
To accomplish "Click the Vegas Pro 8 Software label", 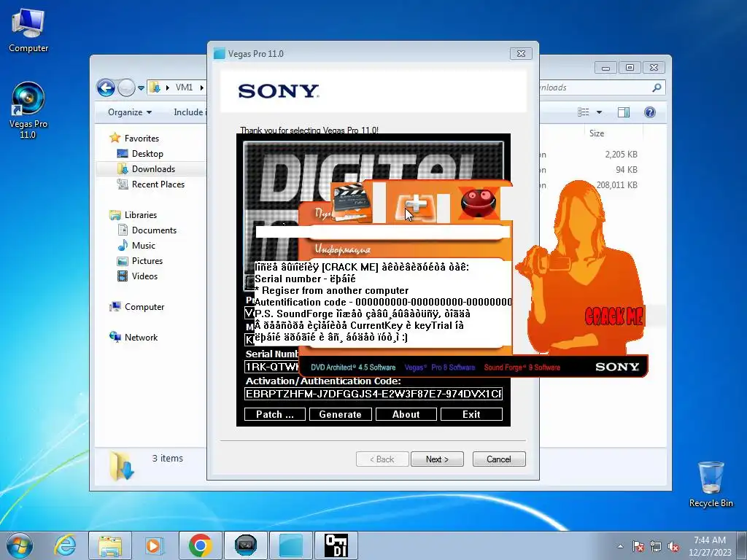I will pos(439,367).
